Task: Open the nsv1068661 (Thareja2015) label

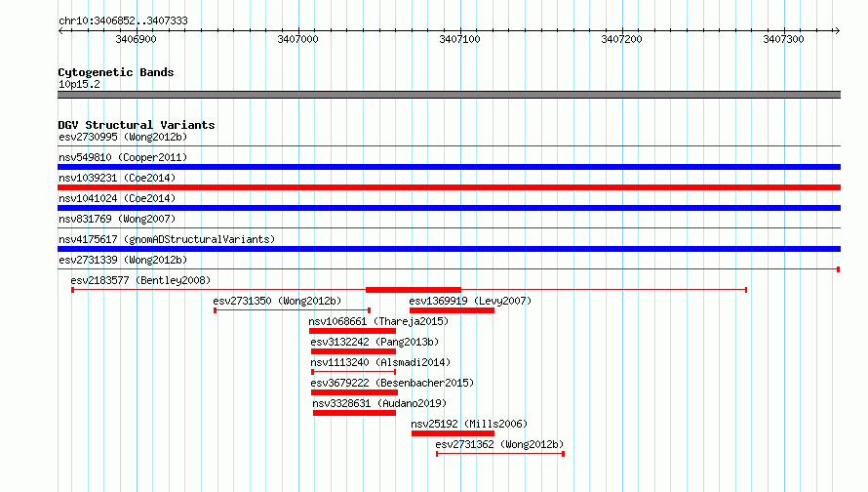Action: pos(378,321)
